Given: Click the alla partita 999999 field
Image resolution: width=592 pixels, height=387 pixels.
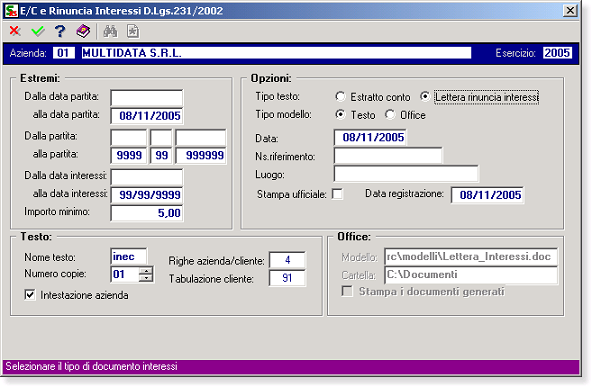Looking at the screenshot, I should (201, 155).
